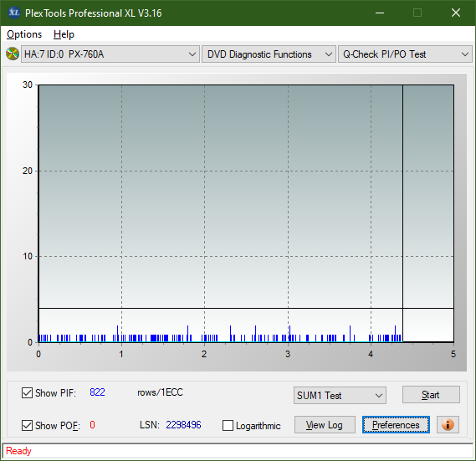This screenshot has width=476, height=461.
Task: Click the PlexTools XL app icon in title bar
Action: point(13,13)
